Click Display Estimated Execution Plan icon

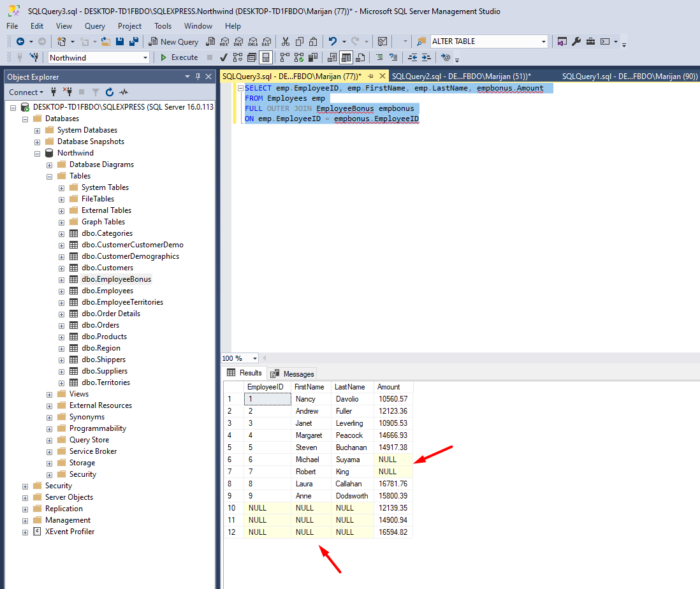click(238, 57)
